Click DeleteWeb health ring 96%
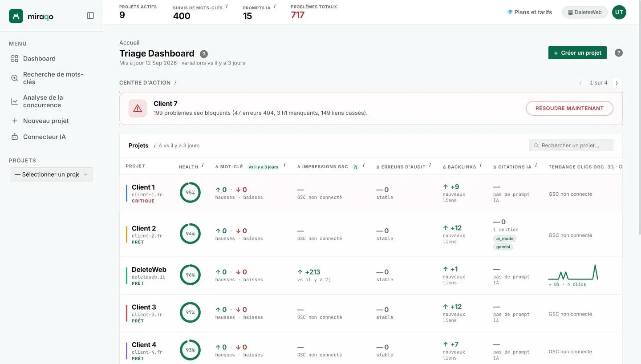 pos(190,275)
